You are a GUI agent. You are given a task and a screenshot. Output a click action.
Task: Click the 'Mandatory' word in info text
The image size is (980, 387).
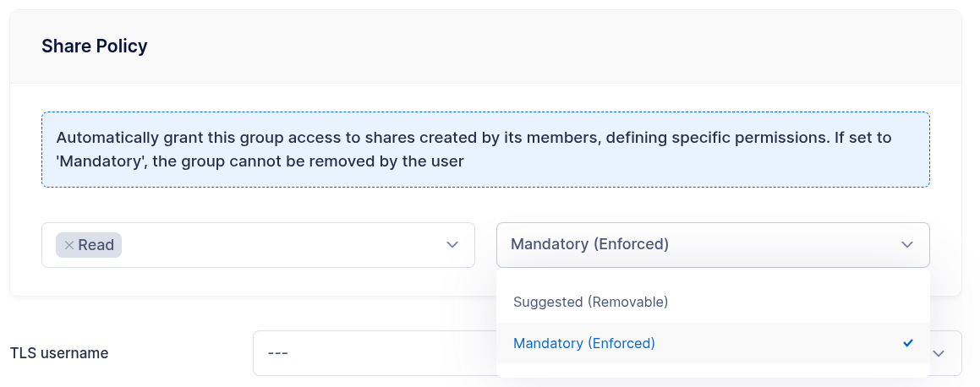(x=94, y=161)
